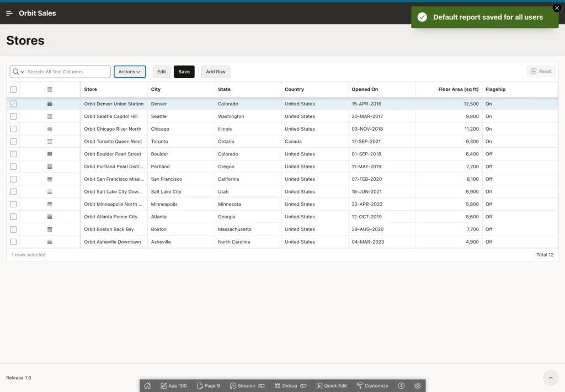
Task: Check the Orbit Atlanta Ponce City row
Action: point(13,217)
